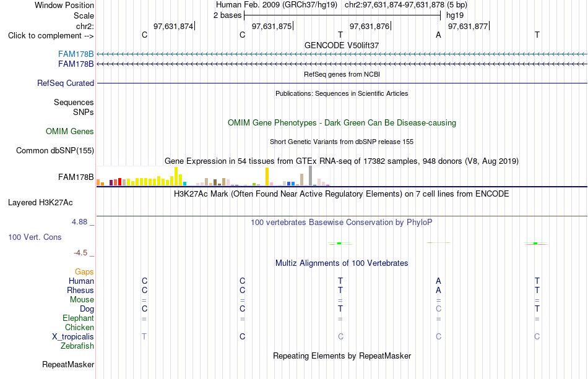This screenshot has width=588, height=379.
Task: Click the red bar in GTEx expression chart
Action: (119, 182)
